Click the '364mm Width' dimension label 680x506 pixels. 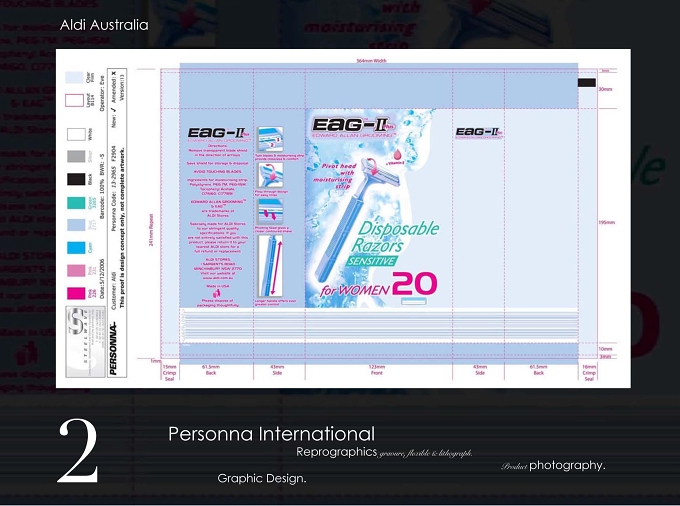coord(371,61)
